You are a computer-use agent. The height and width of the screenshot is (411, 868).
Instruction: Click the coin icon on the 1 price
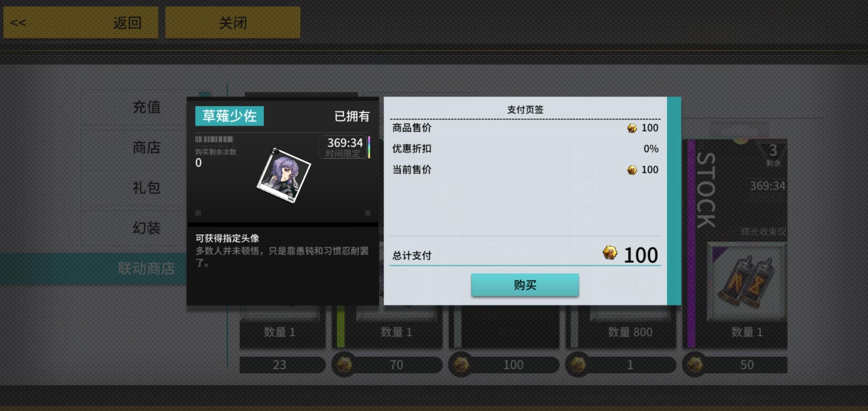(578, 365)
